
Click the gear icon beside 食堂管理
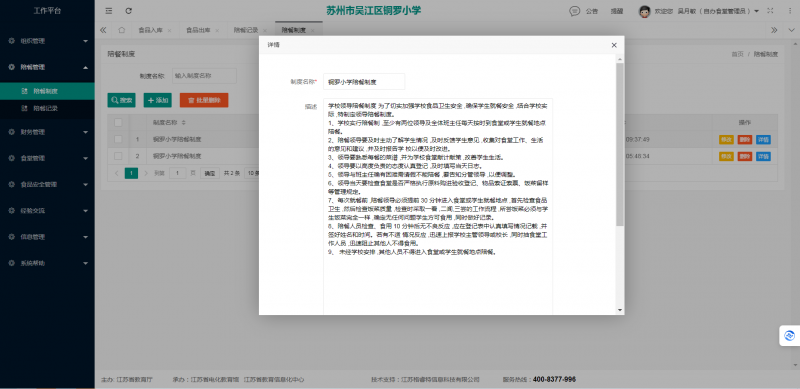[11, 158]
